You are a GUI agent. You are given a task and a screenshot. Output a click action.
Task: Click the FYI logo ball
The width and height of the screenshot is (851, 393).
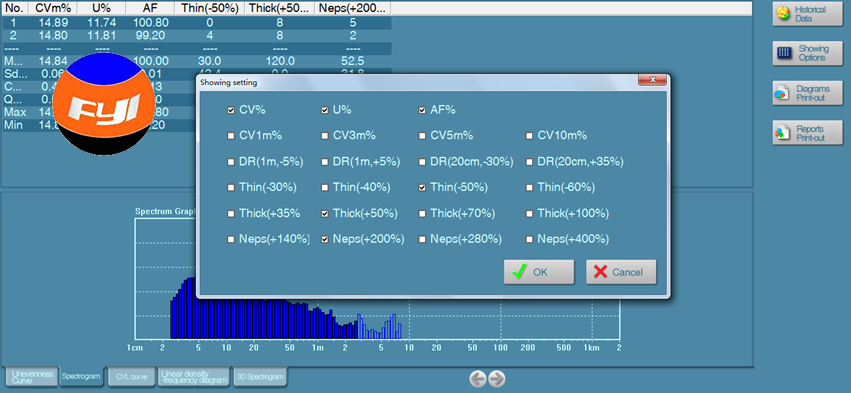(103, 104)
